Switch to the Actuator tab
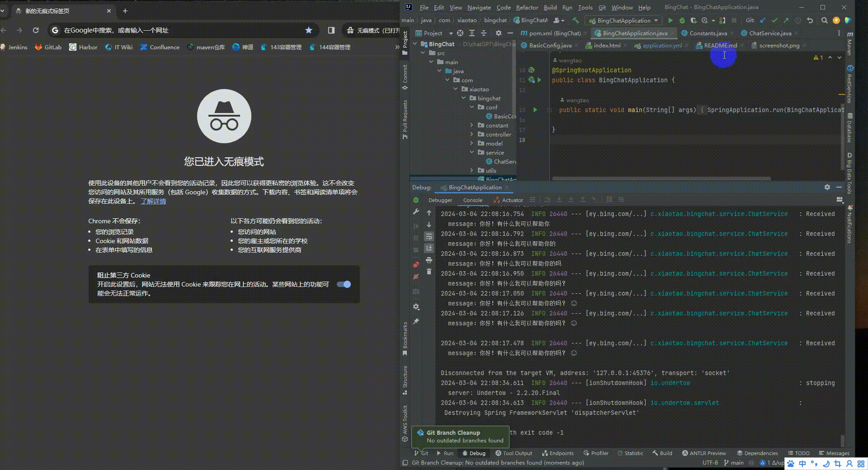 [x=508, y=200]
